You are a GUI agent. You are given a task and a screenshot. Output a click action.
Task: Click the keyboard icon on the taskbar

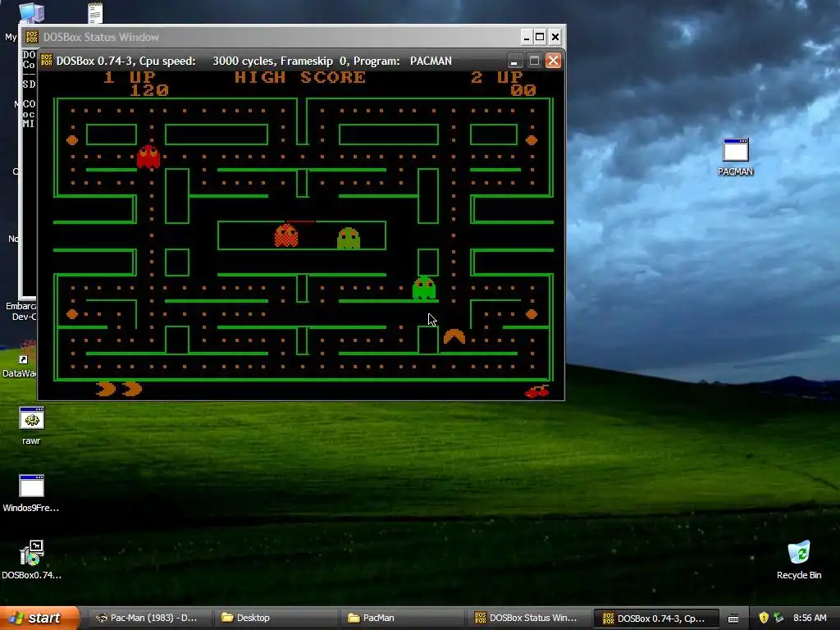(733, 619)
